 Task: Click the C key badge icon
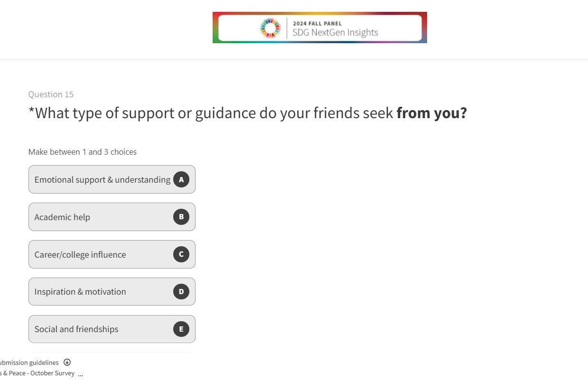181,254
